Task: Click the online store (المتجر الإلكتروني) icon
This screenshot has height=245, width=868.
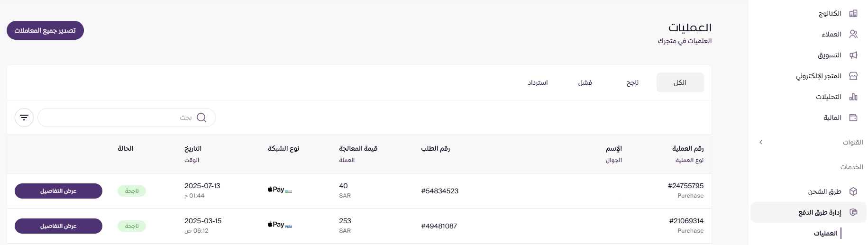Action: 853,76
